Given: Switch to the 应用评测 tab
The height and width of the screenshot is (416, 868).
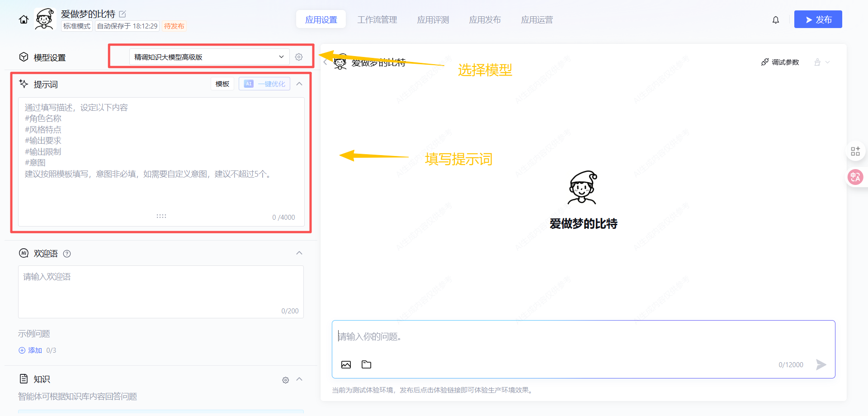Looking at the screenshot, I should pyautogui.click(x=433, y=20).
